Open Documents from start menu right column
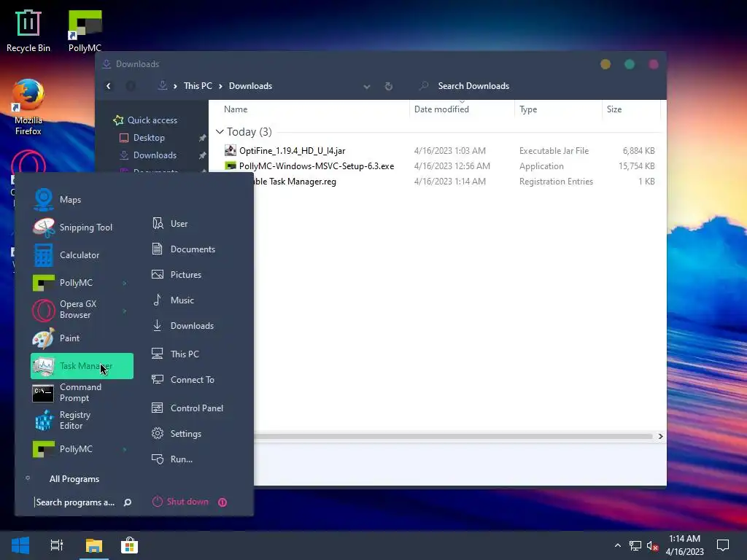The width and height of the screenshot is (747, 560). pyautogui.click(x=183, y=249)
